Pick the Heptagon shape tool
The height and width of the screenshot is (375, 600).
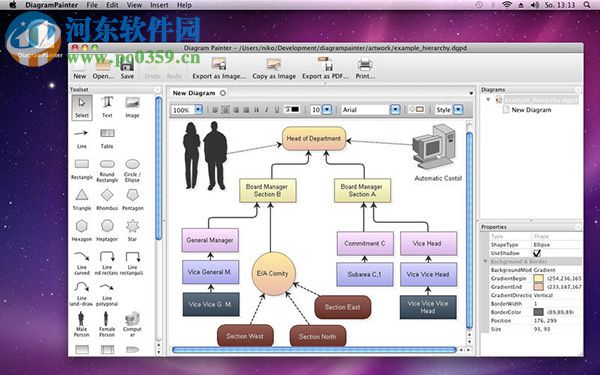(x=107, y=231)
